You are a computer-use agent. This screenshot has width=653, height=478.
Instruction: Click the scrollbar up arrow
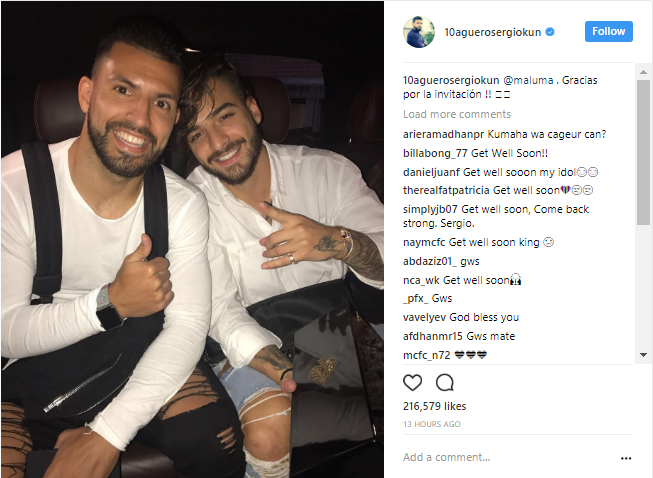643,72
